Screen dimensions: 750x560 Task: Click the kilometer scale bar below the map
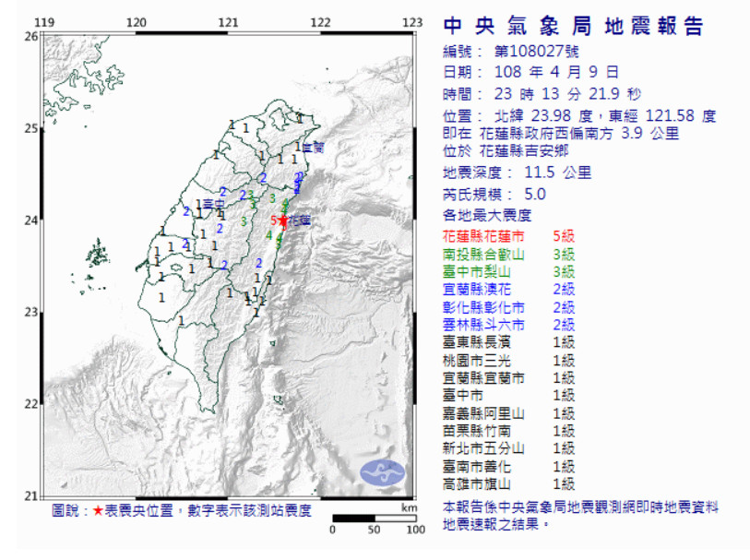(376, 519)
